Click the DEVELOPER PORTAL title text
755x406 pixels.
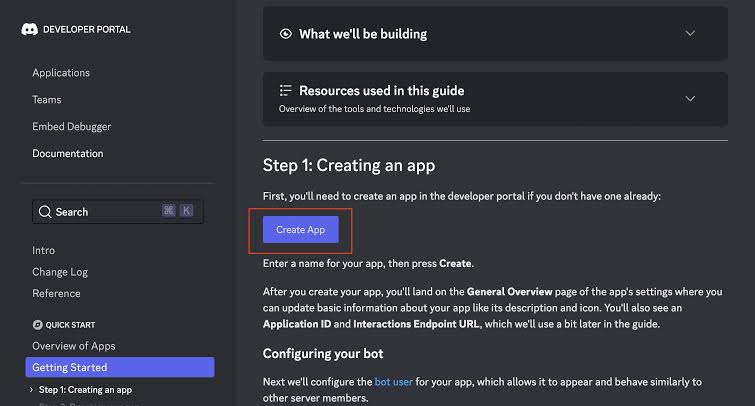click(x=87, y=29)
